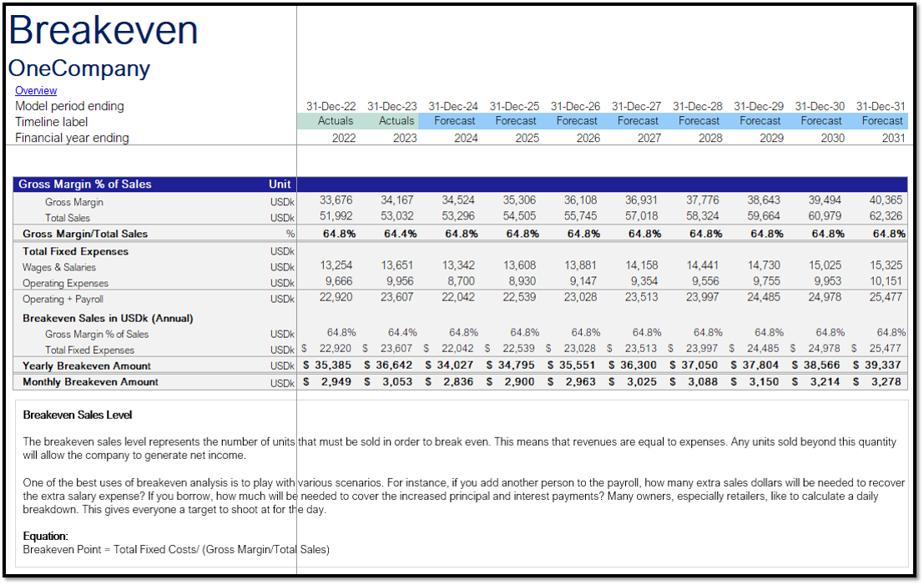Select Gross Margin value 40,365

pyautogui.click(x=886, y=200)
